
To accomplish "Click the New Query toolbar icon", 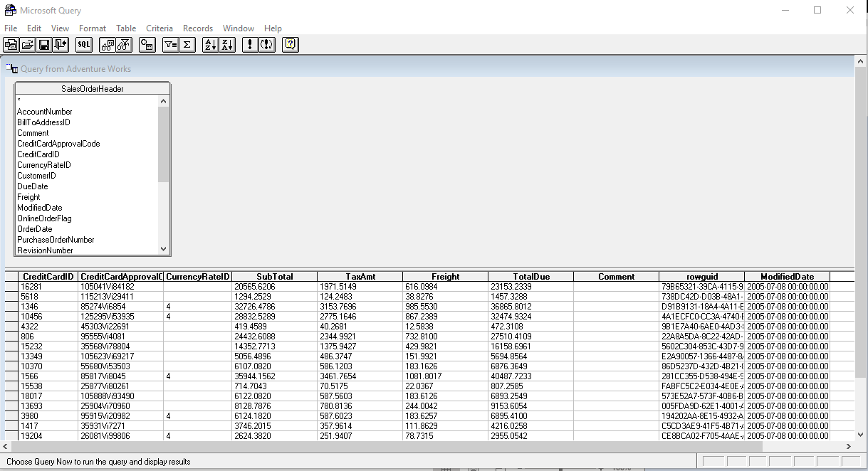I will tap(11, 44).
